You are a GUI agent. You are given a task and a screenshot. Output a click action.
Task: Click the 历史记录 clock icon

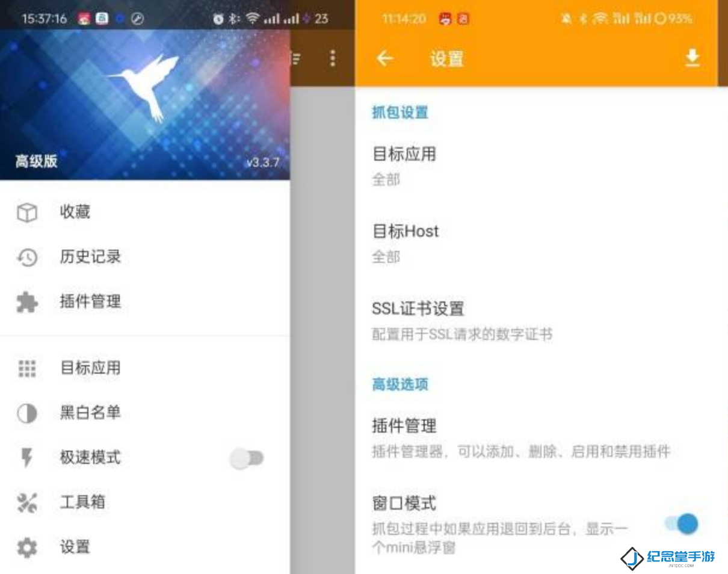[x=26, y=258]
